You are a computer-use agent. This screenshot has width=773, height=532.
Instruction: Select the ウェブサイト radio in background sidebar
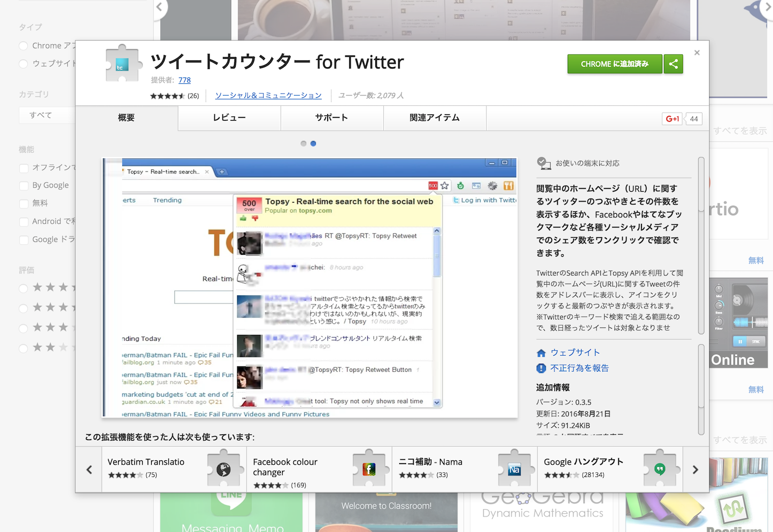click(x=24, y=64)
